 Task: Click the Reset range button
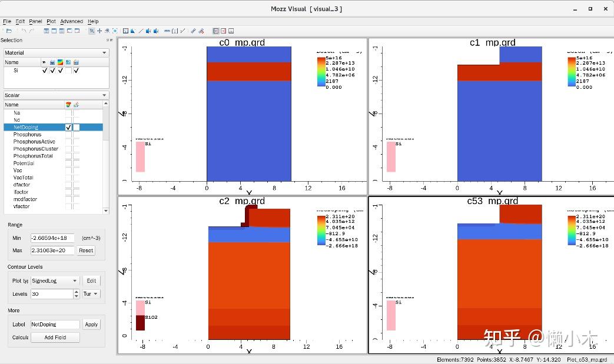[x=86, y=251]
